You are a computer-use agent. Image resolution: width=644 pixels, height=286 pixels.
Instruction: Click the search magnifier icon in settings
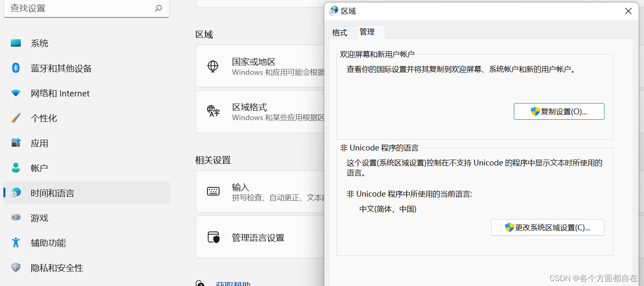pyautogui.click(x=158, y=8)
